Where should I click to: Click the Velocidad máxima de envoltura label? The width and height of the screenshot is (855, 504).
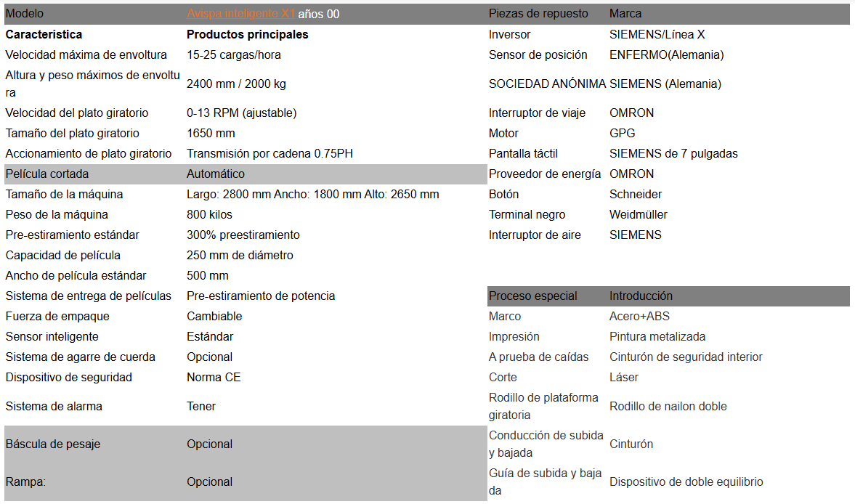pyautogui.click(x=86, y=54)
